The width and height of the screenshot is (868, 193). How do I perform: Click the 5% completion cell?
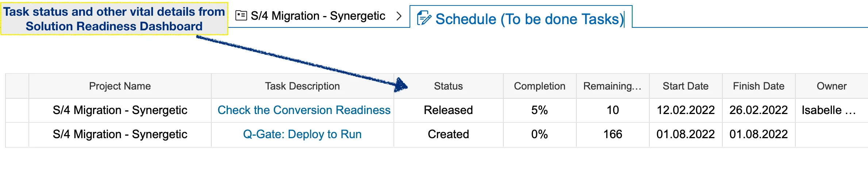tap(539, 110)
